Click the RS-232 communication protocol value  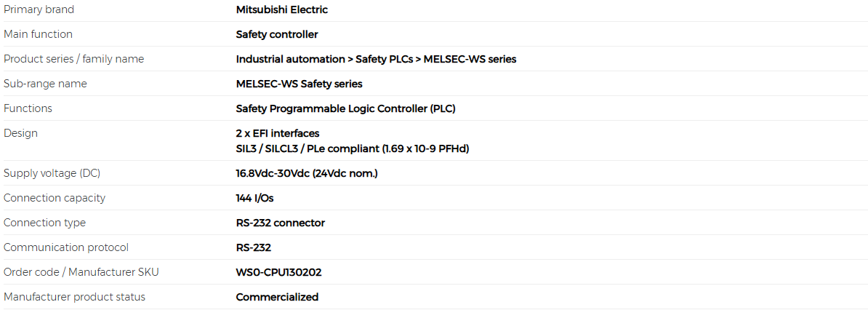[x=254, y=247]
